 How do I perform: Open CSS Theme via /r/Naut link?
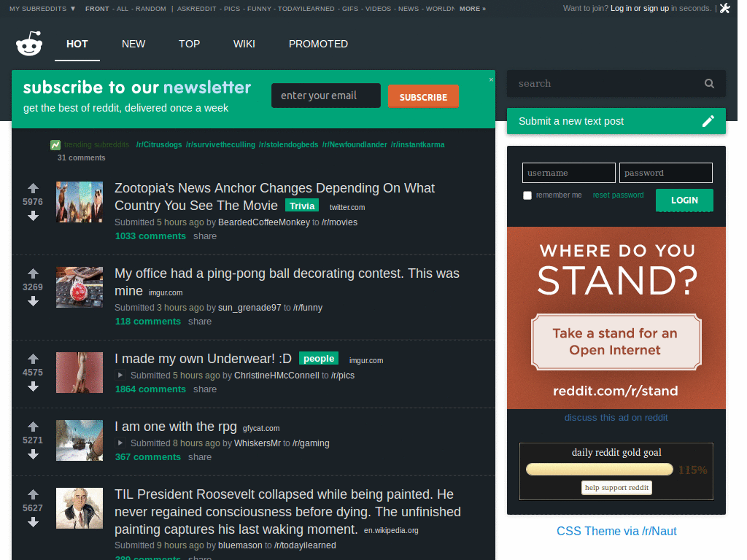pos(616,531)
